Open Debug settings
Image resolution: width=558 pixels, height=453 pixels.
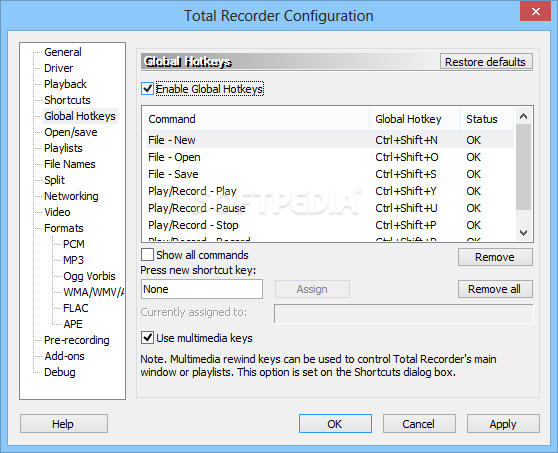click(59, 373)
